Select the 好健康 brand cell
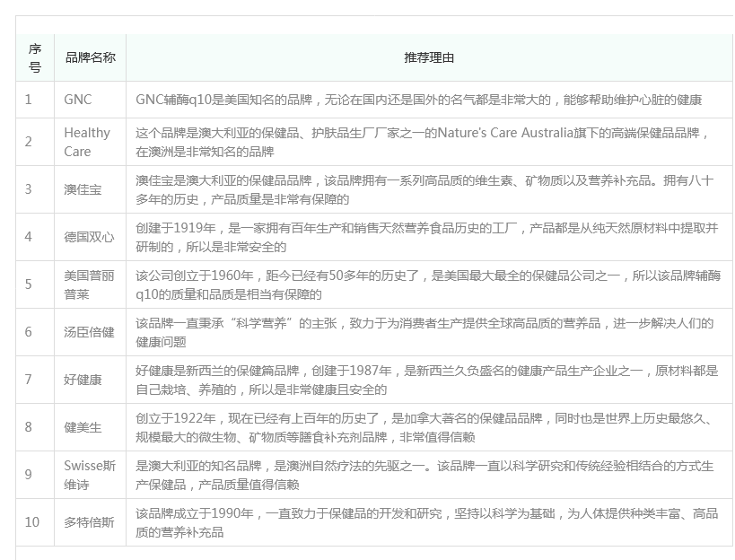The width and height of the screenshot is (735, 560). point(83,380)
